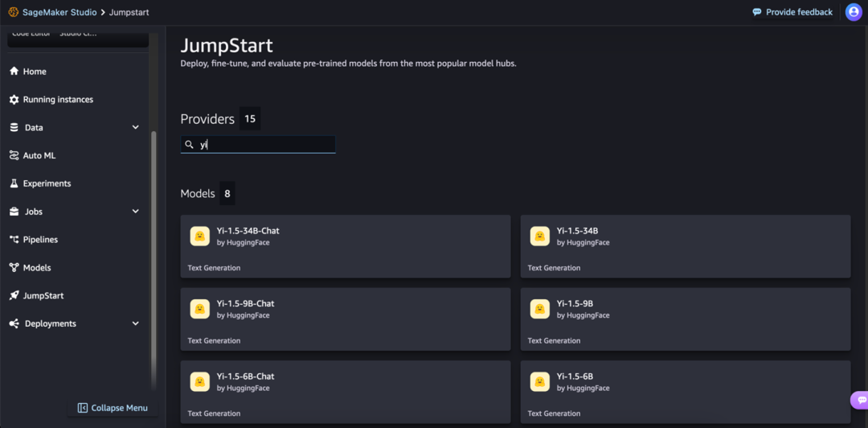Click Text Generation label on Yi-1.5-9B card
This screenshot has width=868, height=428.
click(x=554, y=340)
